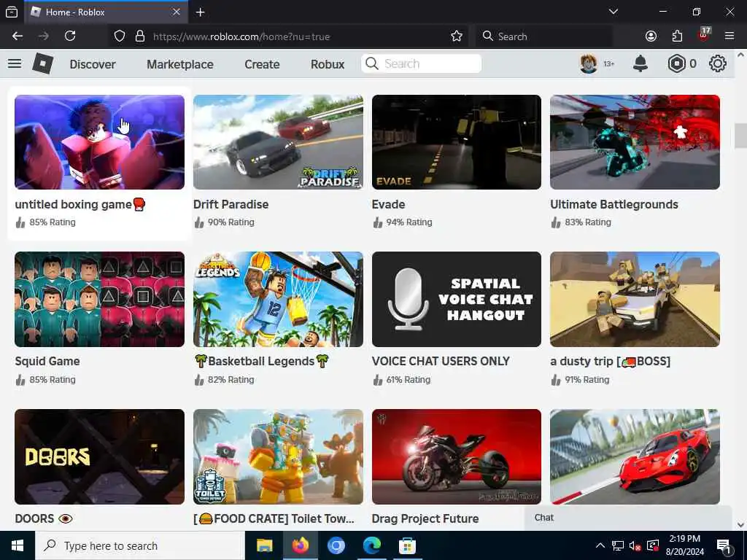Open the Robux page
Screen dimensions: 747x560
(x=328, y=64)
